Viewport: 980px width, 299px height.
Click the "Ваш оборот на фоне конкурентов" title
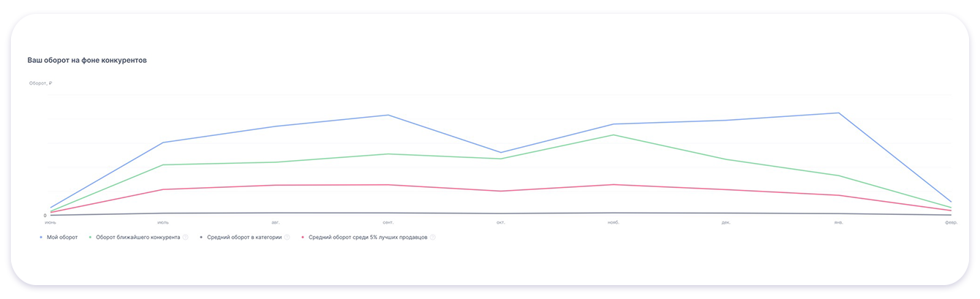[x=87, y=60]
